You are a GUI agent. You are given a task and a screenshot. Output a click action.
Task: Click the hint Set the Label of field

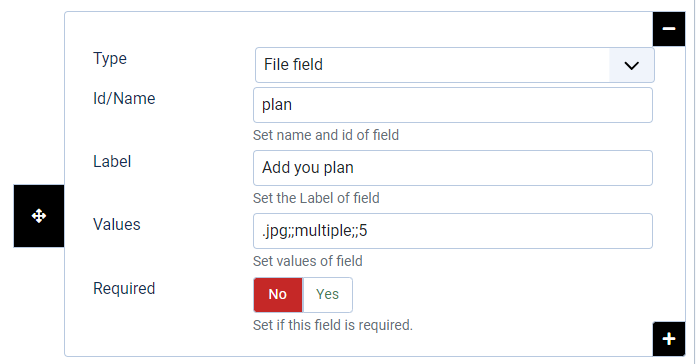pyautogui.click(x=316, y=198)
